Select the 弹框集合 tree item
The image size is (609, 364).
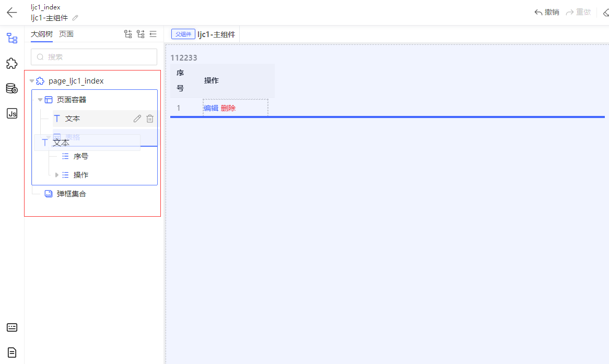tap(72, 193)
